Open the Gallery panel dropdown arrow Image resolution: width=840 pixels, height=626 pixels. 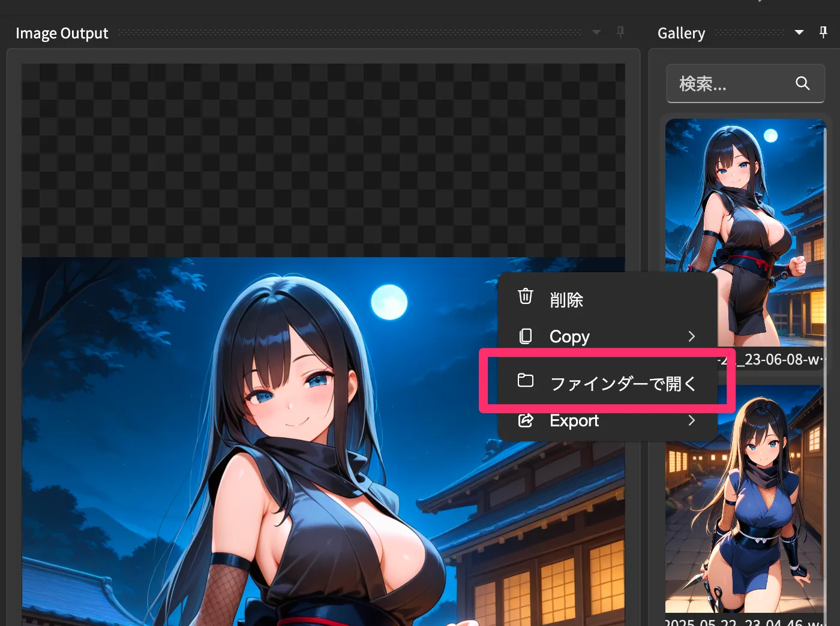click(799, 32)
